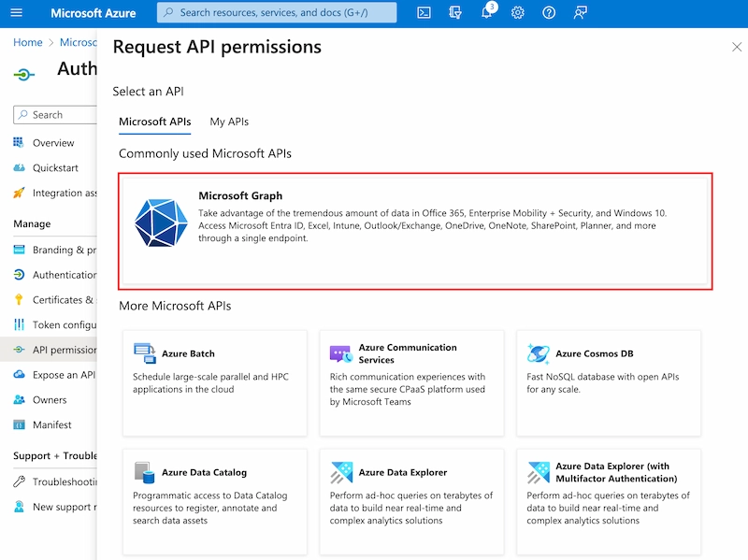
Task: Open Overview in the sidebar
Action: point(53,143)
